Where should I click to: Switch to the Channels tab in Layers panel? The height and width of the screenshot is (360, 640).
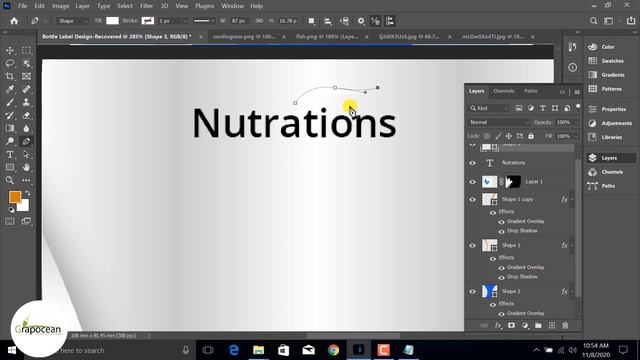click(x=503, y=91)
